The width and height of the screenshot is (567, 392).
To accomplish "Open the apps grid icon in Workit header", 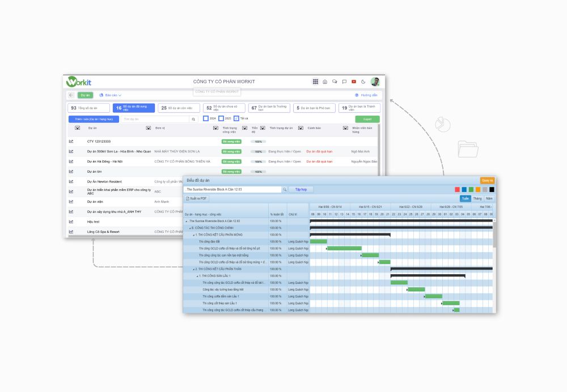I will [x=315, y=82].
